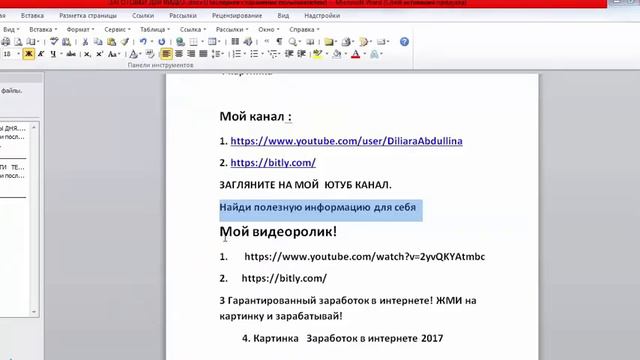Show paragraph marks pilcrow icon
The height and width of the screenshot is (360, 640).
(279, 42)
